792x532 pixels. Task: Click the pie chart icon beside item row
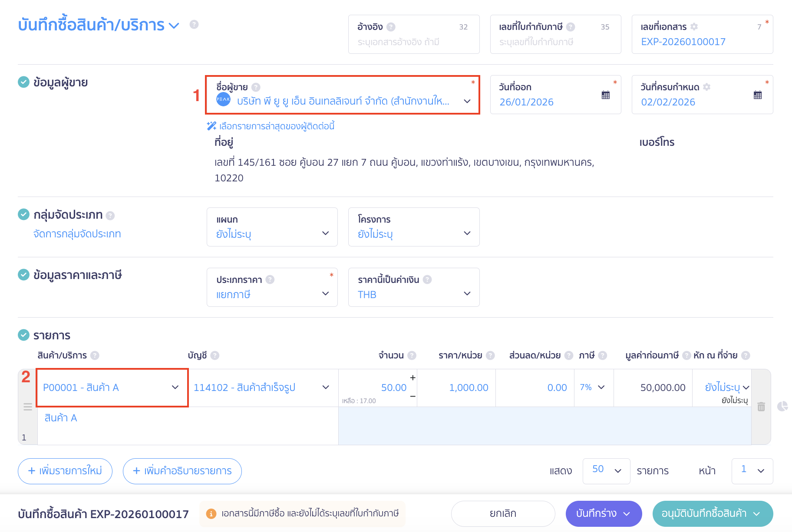click(x=782, y=406)
